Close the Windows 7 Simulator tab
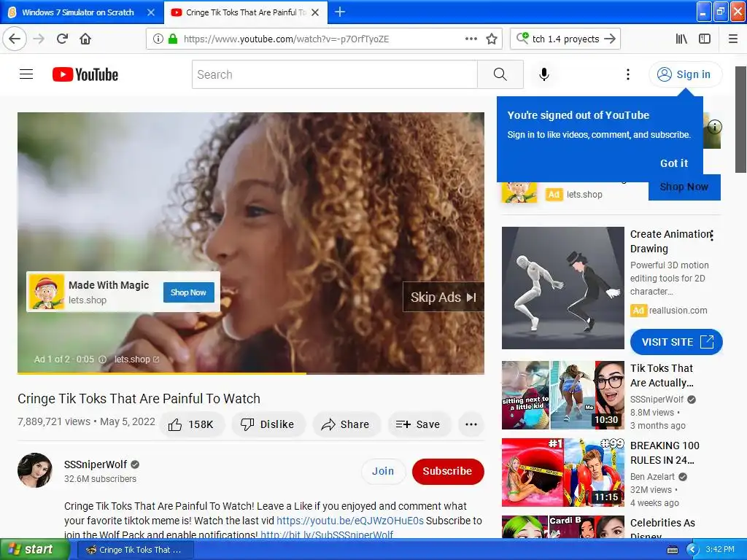 tap(151, 12)
